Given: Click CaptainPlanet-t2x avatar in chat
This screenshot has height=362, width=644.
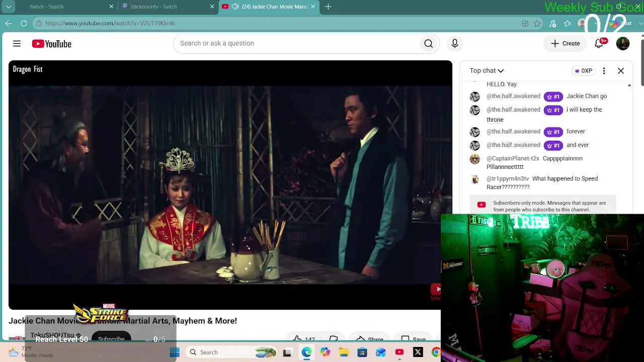Looking at the screenshot, I should coord(475,159).
